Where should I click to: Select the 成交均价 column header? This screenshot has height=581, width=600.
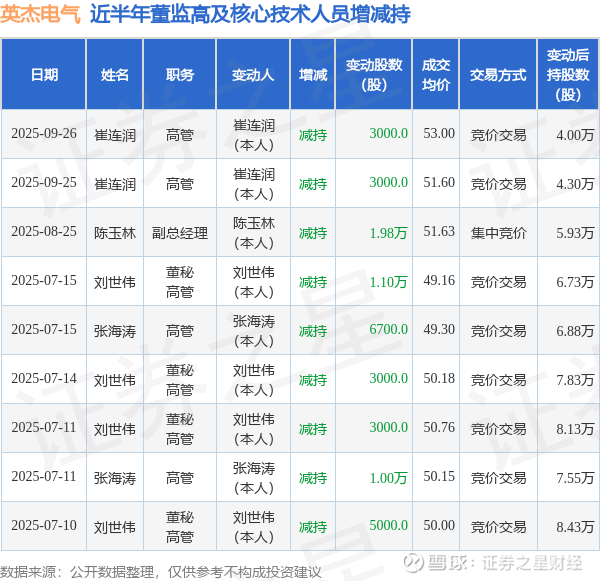tap(435, 74)
